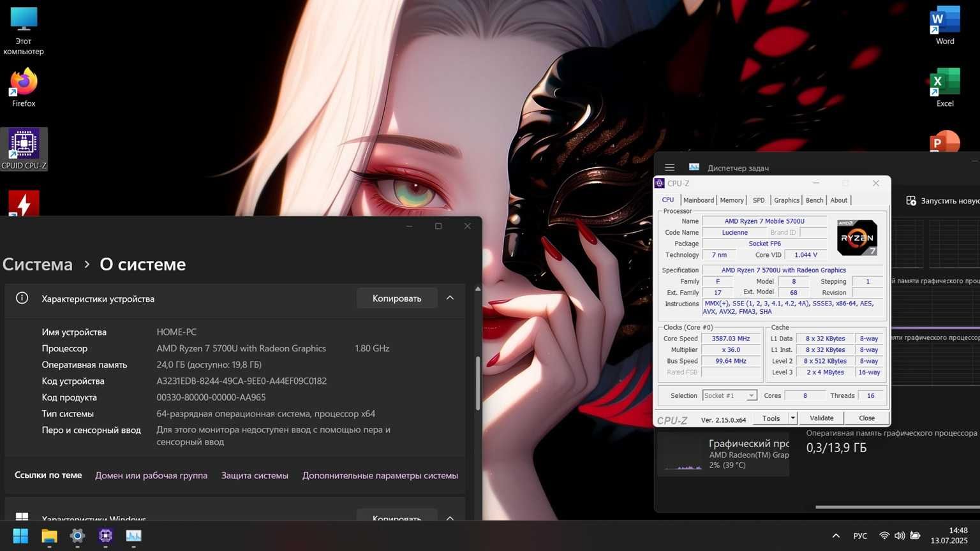
Task: Show hidden tray icons chevron
Action: coord(836,536)
